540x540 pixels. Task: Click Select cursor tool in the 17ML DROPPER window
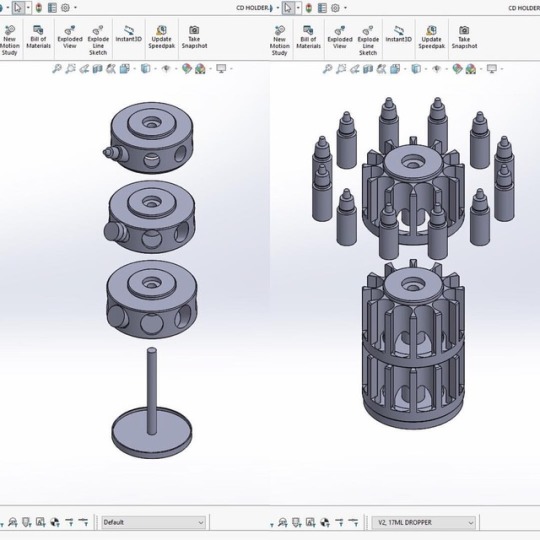288,8
